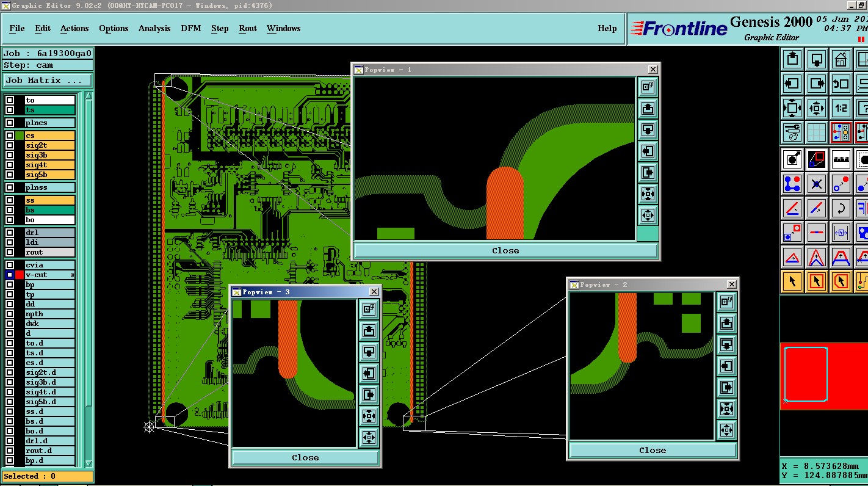Viewport: 868px width, 486px height.
Task: Click the layer list scroll down arrow
Action: tap(89, 463)
